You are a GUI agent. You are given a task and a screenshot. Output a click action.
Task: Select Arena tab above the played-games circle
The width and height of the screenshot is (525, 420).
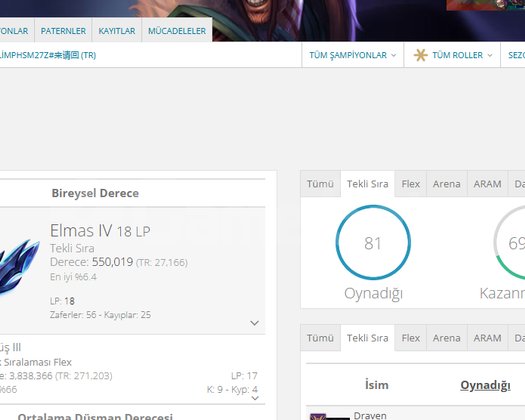pos(447,184)
